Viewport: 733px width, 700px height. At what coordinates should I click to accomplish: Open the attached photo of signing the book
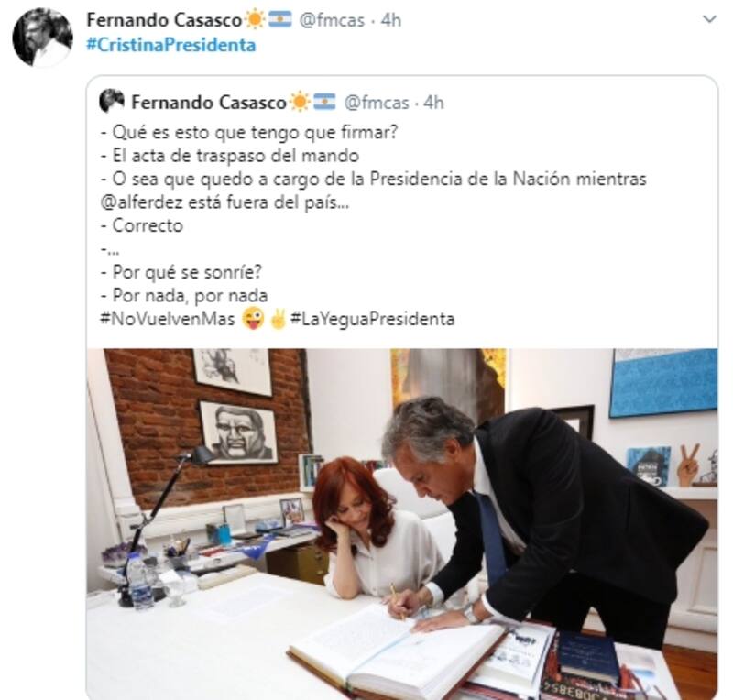[402, 524]
